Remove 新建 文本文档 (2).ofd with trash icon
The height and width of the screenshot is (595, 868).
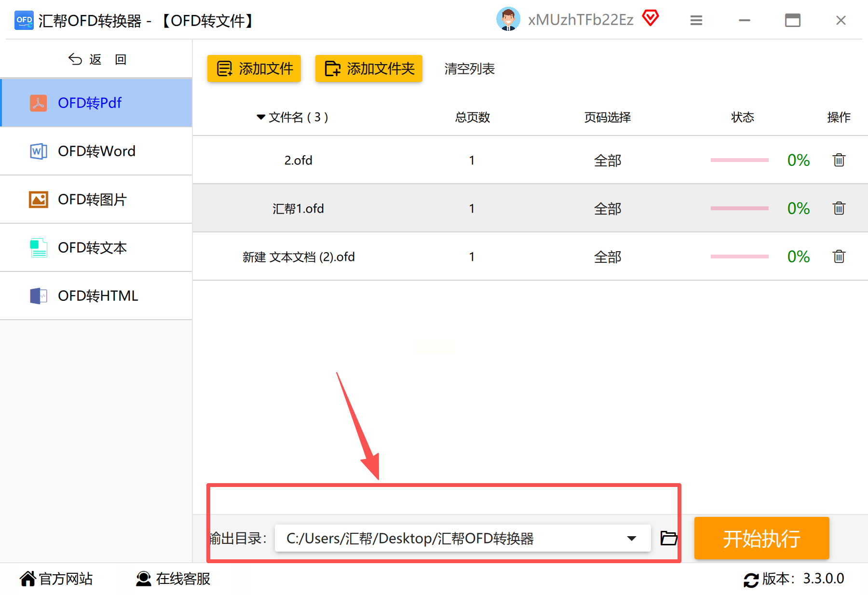point(839,256)
